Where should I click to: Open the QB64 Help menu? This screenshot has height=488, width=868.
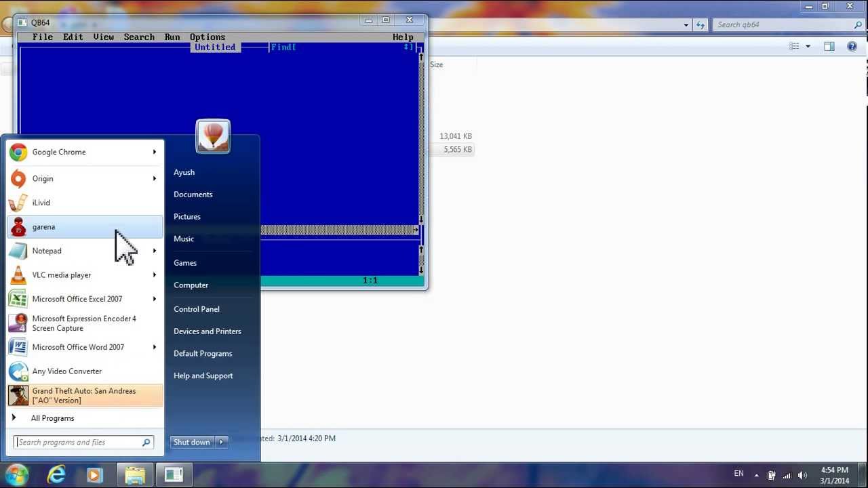(x=403, y=37)
